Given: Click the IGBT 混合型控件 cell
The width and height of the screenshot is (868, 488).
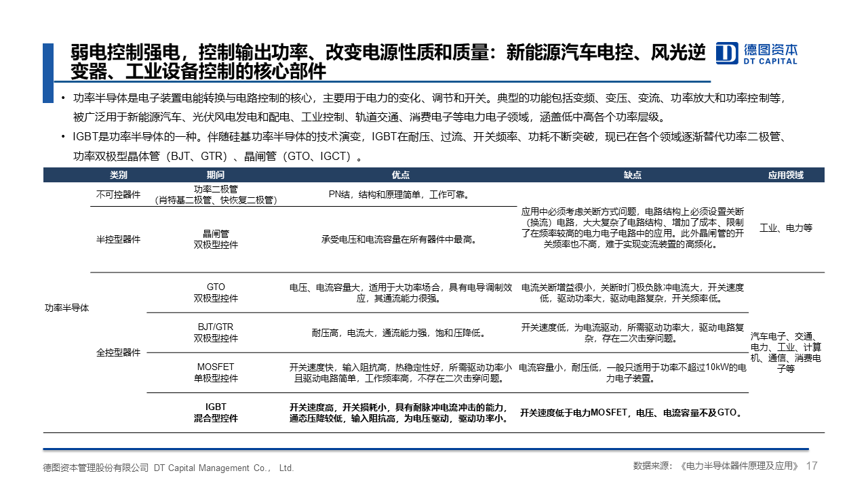Looking at the screenshot, I should pyautogui.click(x=216, y=413).
